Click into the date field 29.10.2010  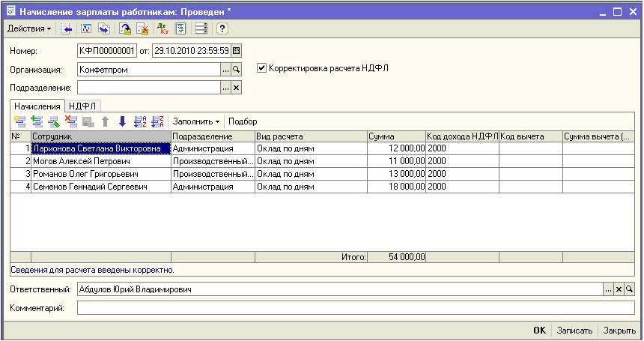point(192,51)
